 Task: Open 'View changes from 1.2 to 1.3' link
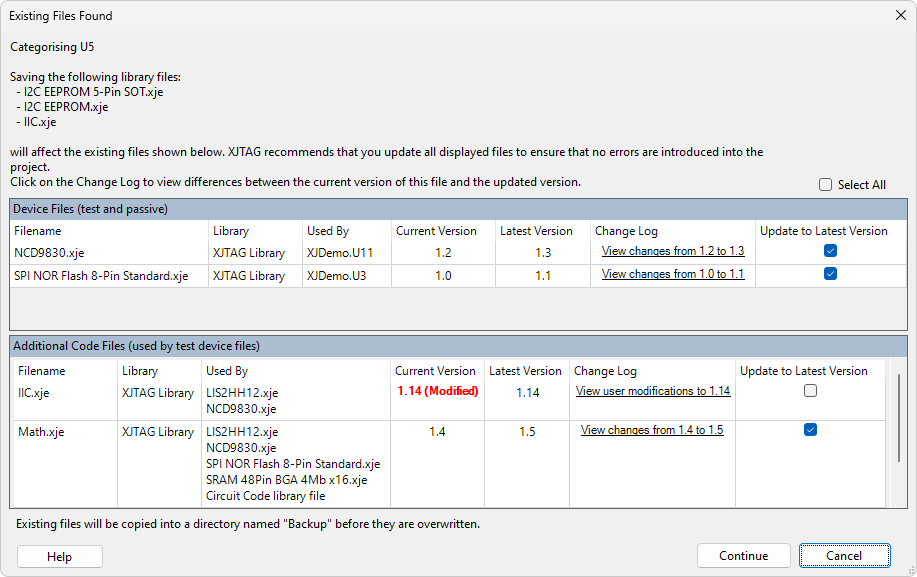click(x=672, y=251)
